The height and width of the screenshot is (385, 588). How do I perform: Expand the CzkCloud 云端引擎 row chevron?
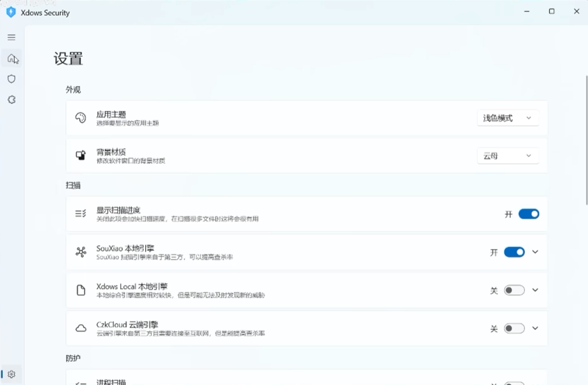tap(535, 328)
